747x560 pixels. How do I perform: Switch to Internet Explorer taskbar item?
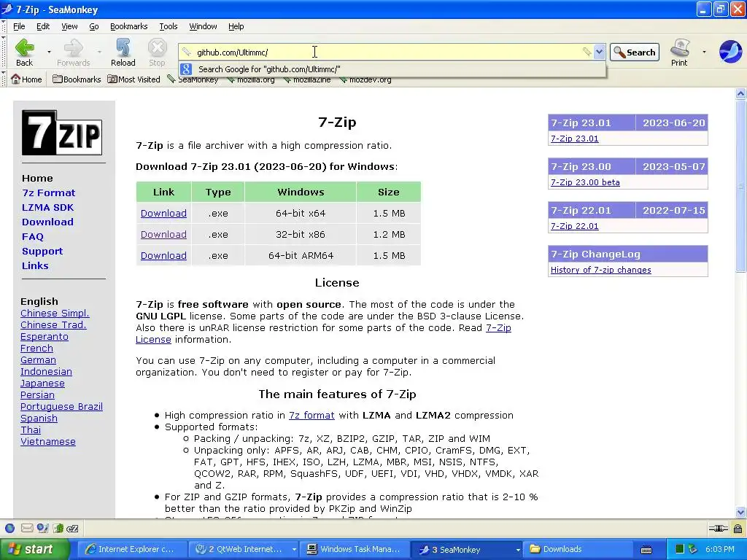pos(131,549)
